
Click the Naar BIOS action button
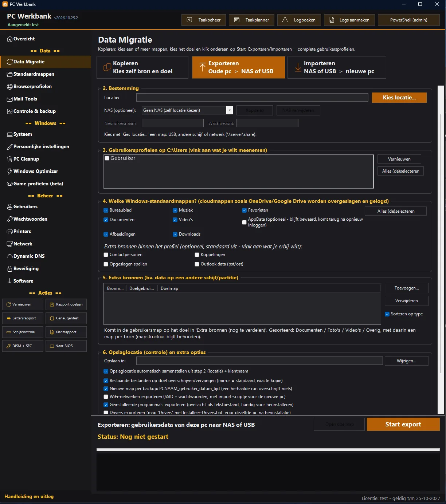click(x=66, y=346)
